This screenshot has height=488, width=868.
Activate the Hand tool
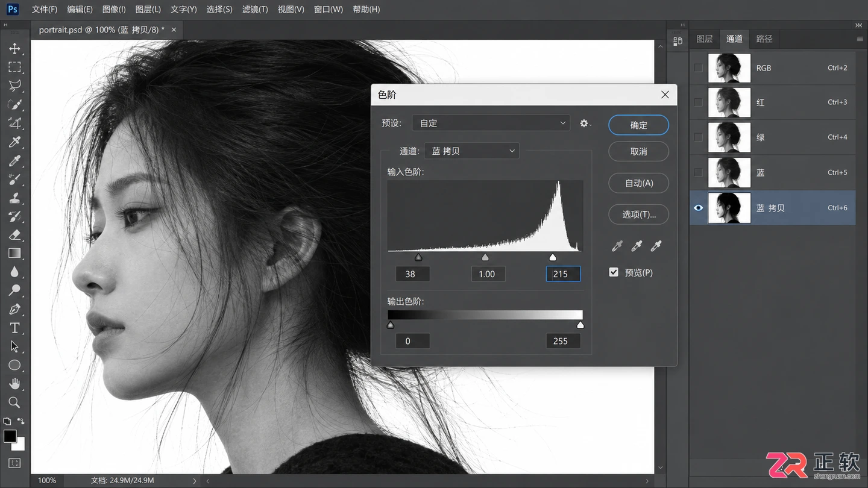click(14, 384)
